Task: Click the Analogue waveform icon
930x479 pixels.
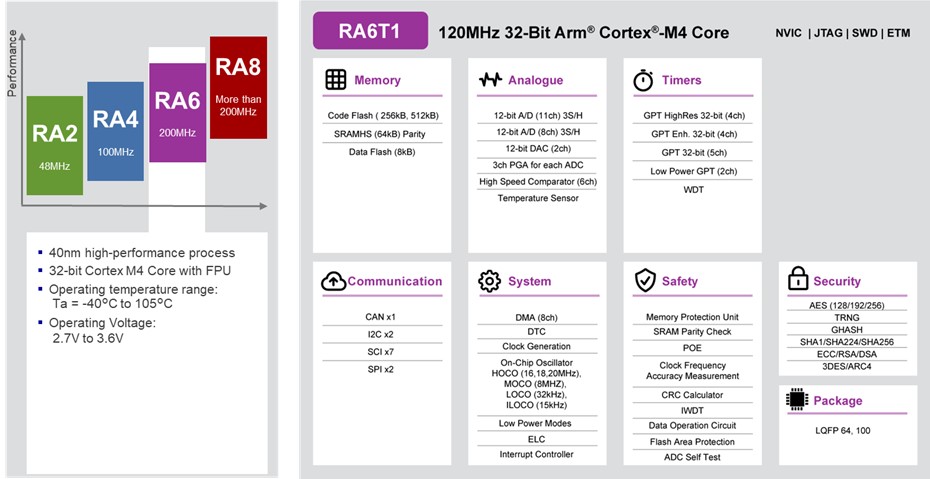Action: [490, 80]
